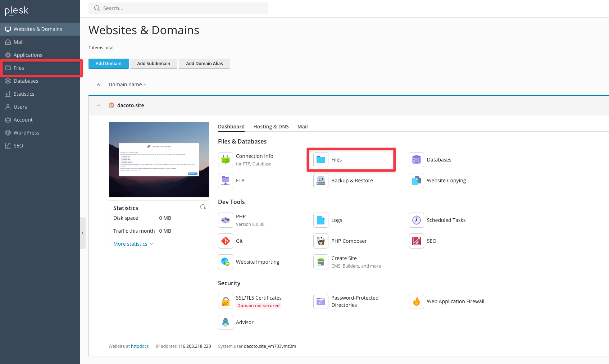Viewport: 609px width, 364px height.
Task: Open the website preview thumbnail
Action: click(159, 160)
